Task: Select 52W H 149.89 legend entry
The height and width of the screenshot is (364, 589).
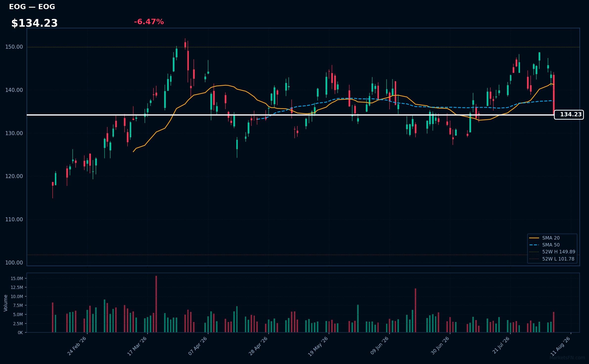Action: coord(552,252)
